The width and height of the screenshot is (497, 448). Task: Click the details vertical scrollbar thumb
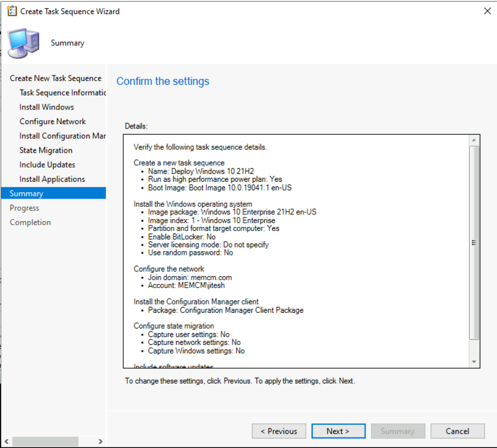tap(474, 243)
